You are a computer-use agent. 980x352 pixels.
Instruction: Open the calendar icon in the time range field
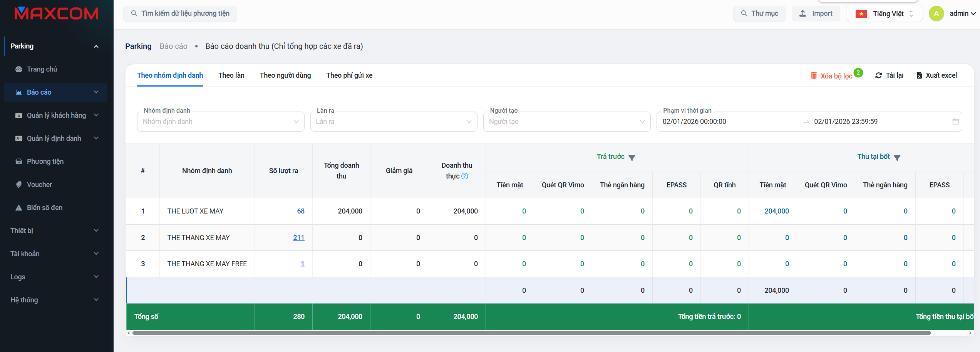(955, 122)
